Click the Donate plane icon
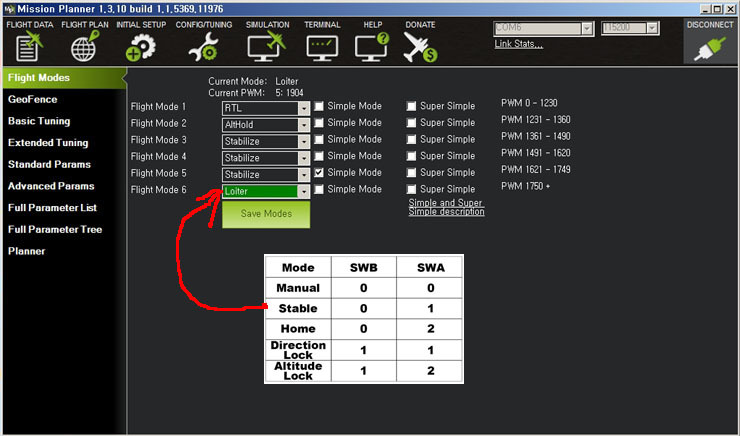The height and width of the screenshot is (436, 740). [x=420, y=47]
